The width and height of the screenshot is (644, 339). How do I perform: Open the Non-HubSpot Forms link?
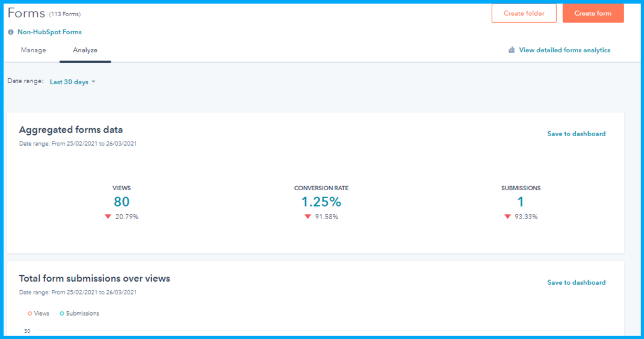pyautogui.click(x=49, y=32)
